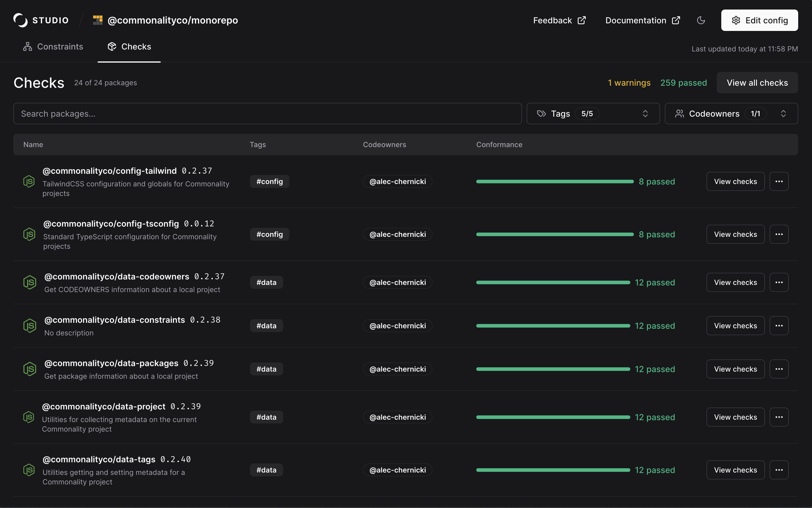Image resolution: width=812 pixels, height=508 pixels.
Task: Select the Checks tab
Action: click(x=129, y=47)
